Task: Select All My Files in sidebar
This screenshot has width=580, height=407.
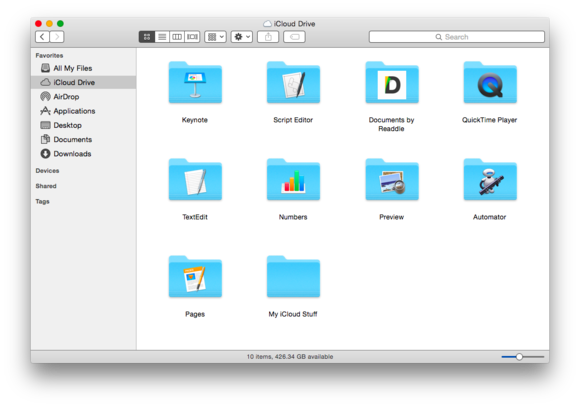Action: coord(84,68)
